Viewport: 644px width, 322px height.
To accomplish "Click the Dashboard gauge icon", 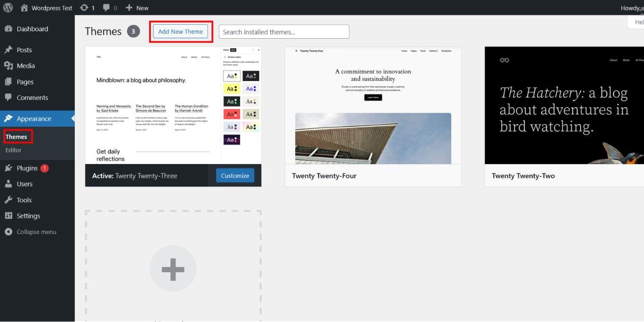I will pyautogui.click(x=8, y=29).
